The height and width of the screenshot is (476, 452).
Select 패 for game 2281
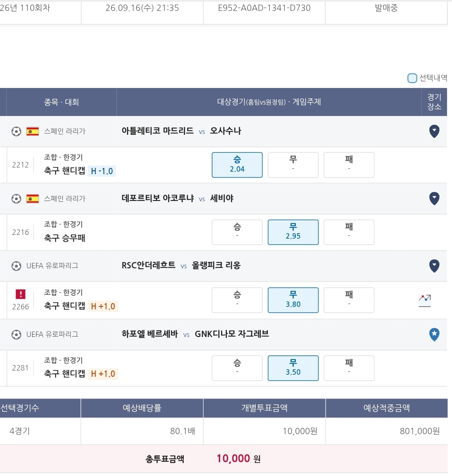[349, 368]
